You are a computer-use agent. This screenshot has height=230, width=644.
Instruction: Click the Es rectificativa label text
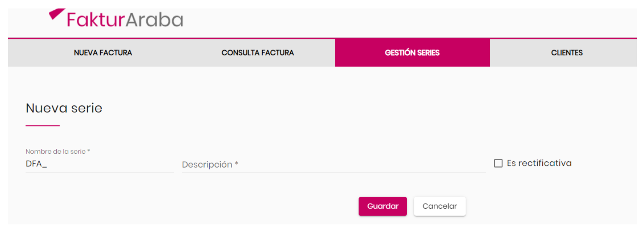click(539, 163)
